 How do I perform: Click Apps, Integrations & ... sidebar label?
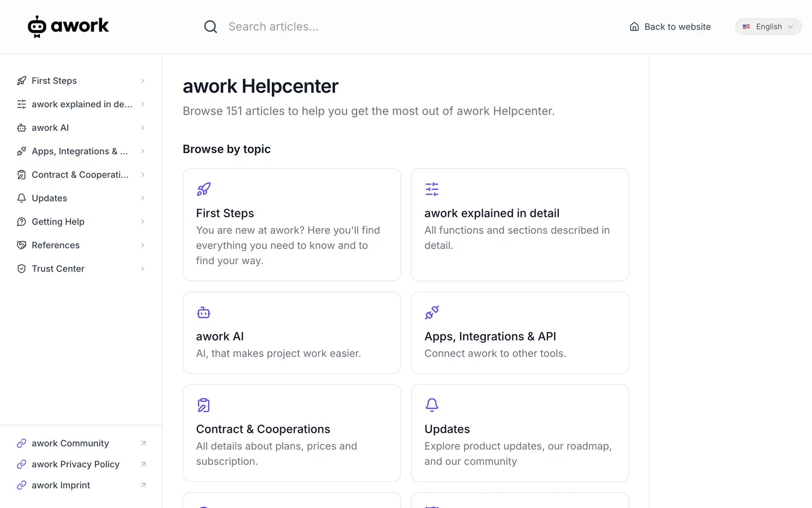tap(80, 151)
